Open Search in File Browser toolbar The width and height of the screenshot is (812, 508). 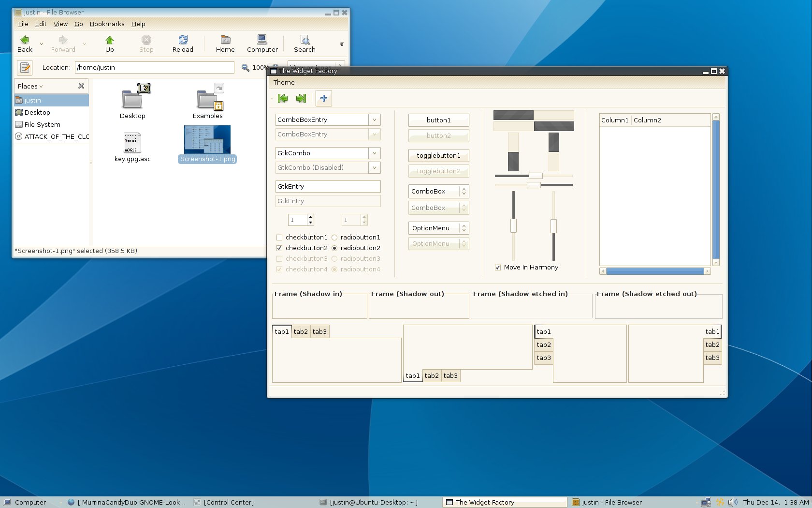304,44
